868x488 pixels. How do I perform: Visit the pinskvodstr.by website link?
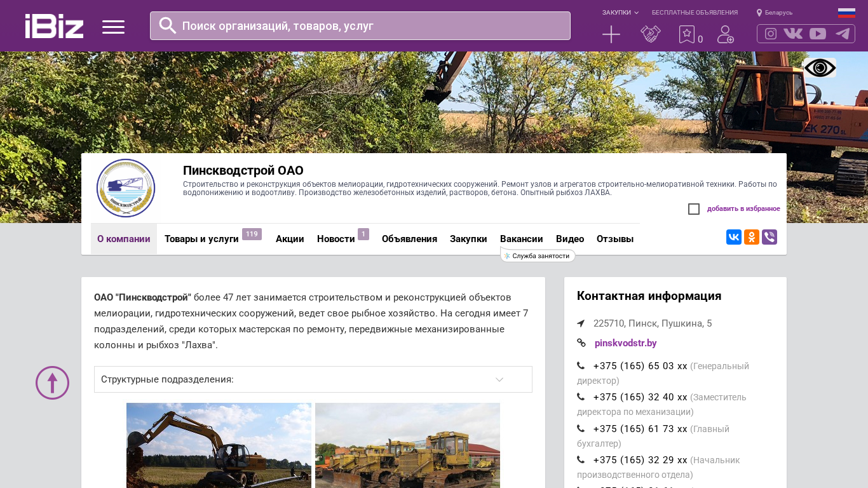point(625,343)
